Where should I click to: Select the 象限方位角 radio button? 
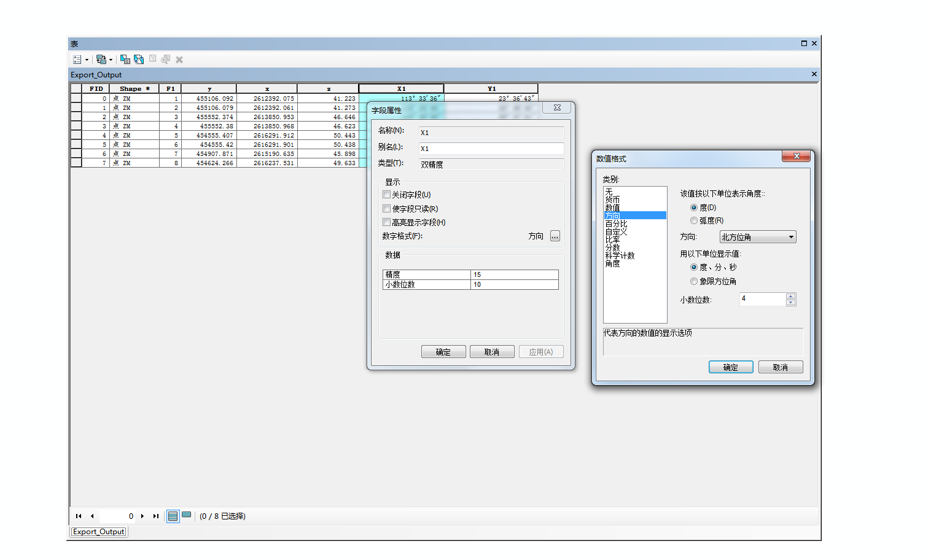click(x=694, y=281)
